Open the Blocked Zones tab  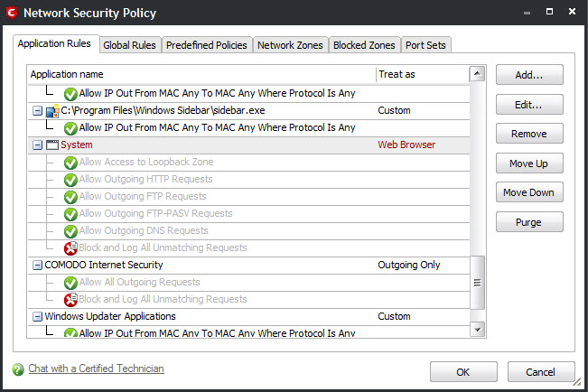click(x=364, y=45)
